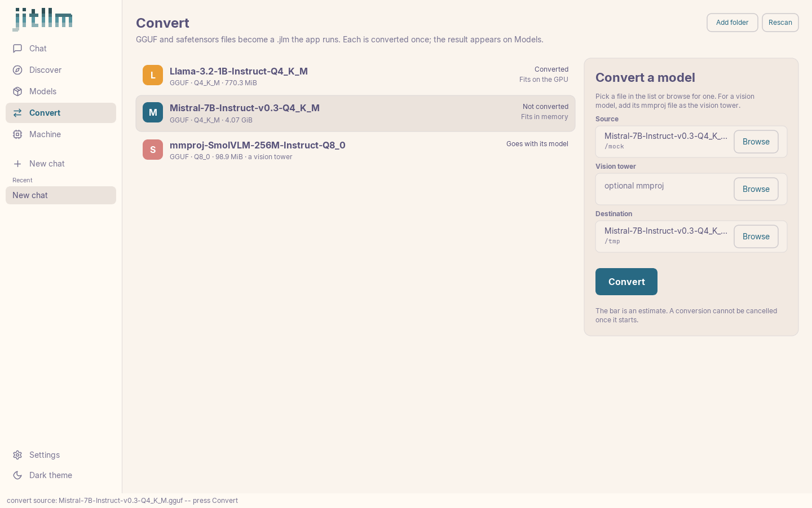Click the Dark theme moon icon

[x=17, y=475]
